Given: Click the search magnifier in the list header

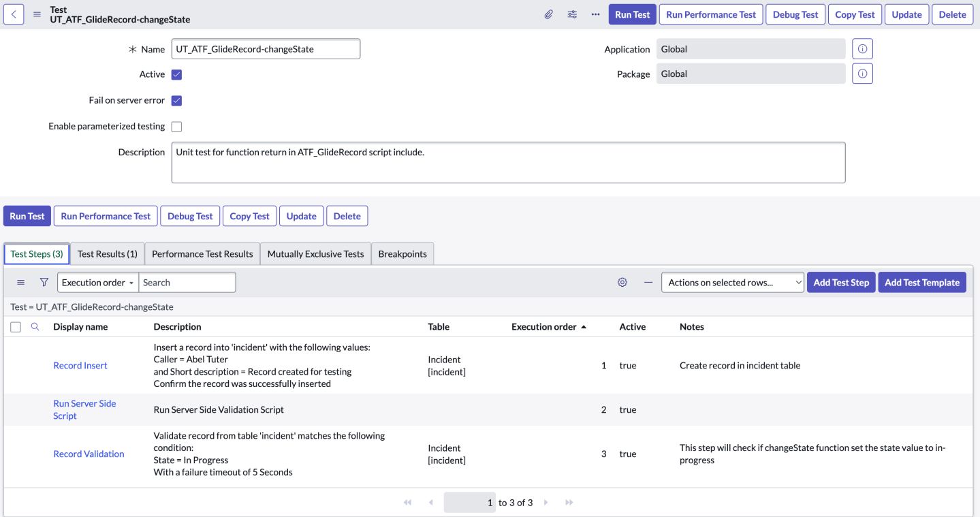Looking at the screenshot, I should [35, 327].
